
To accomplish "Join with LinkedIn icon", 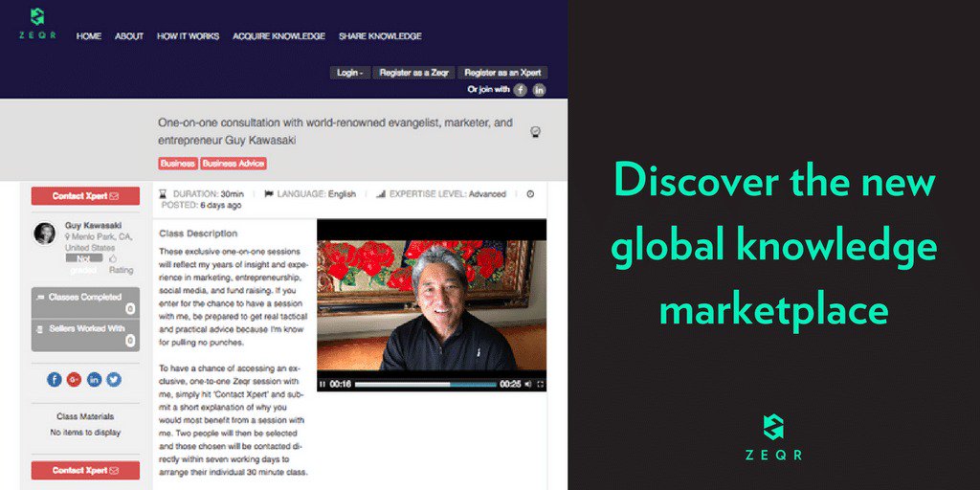I will click(539, 90).
